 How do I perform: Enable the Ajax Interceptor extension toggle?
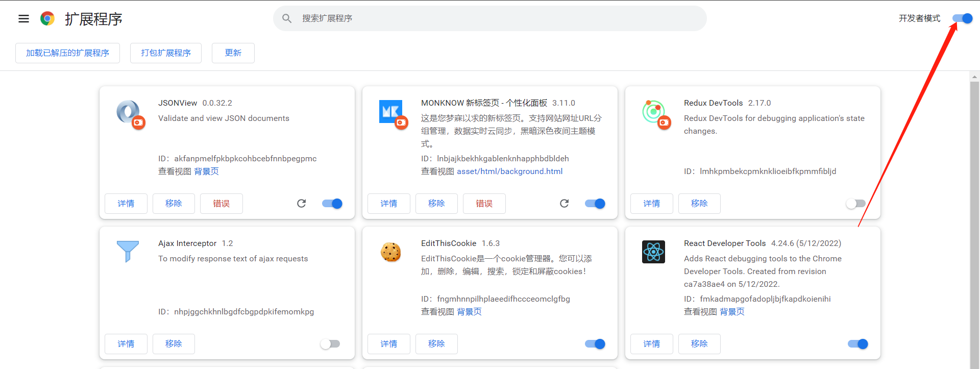click(330, 344)
